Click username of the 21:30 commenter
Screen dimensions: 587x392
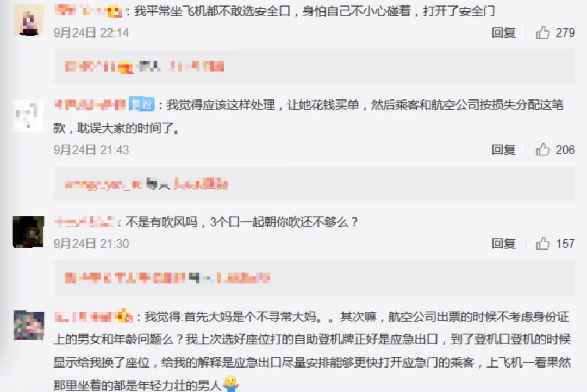coord(85,222)
